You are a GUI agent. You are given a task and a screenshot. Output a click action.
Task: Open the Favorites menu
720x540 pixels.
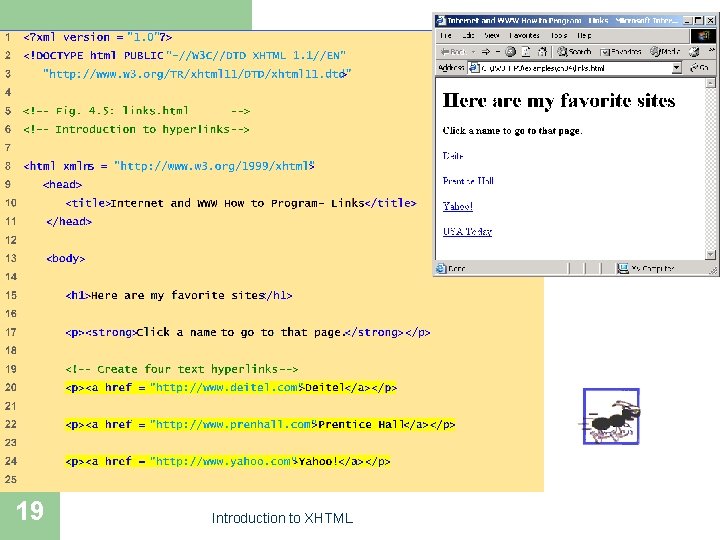524,35
